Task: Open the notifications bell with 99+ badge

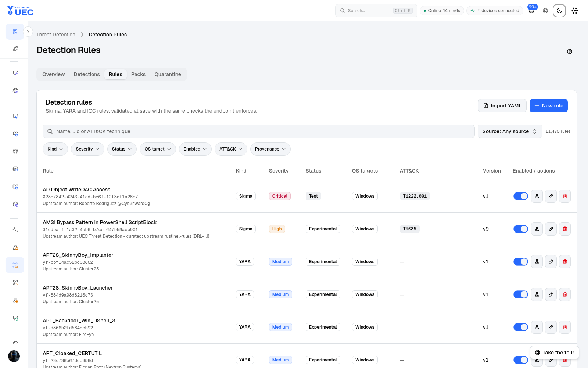Action: 531,11
